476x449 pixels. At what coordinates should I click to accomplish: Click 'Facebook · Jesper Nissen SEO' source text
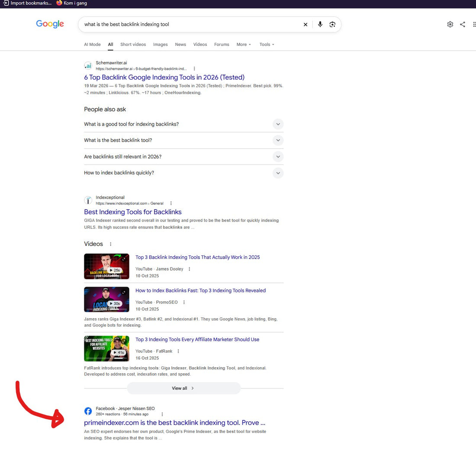coord(125,409)
